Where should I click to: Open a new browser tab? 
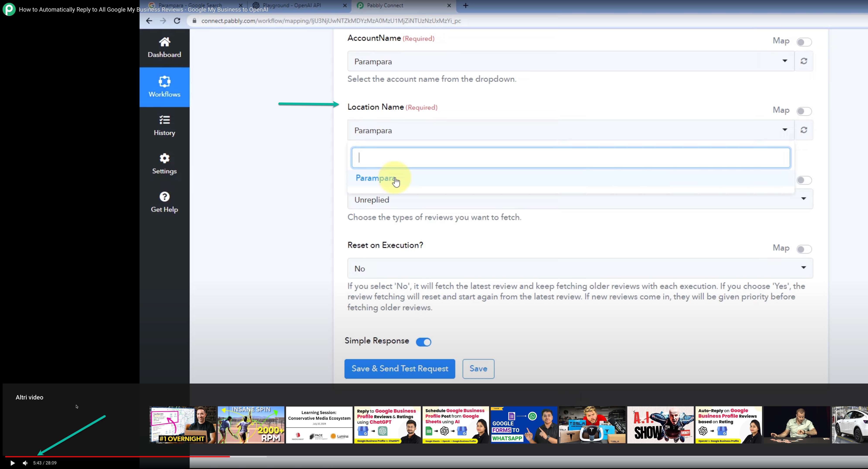pos(466,5)
